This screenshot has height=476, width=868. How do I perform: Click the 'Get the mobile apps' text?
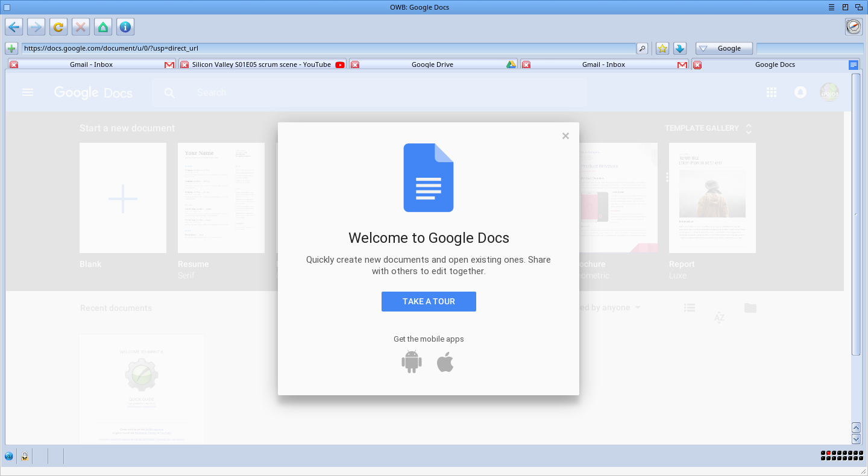[x=429, y=339]
